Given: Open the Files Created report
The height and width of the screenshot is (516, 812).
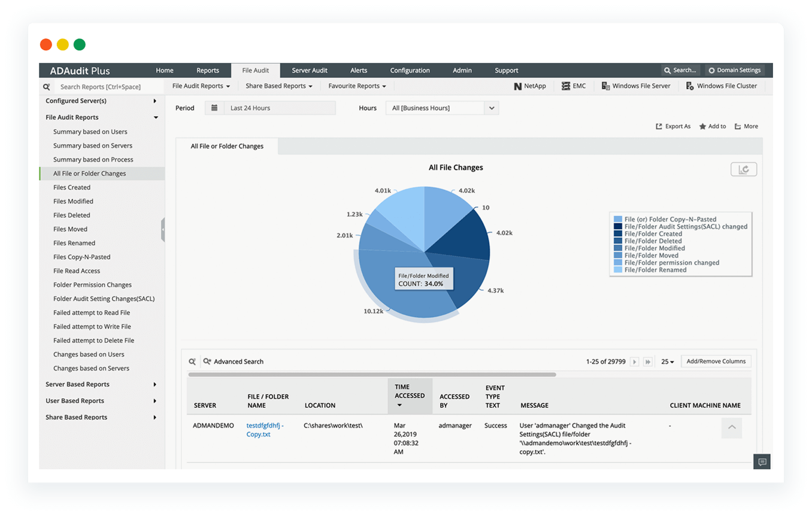Looking at the screenshot, I should pos(72,187).
